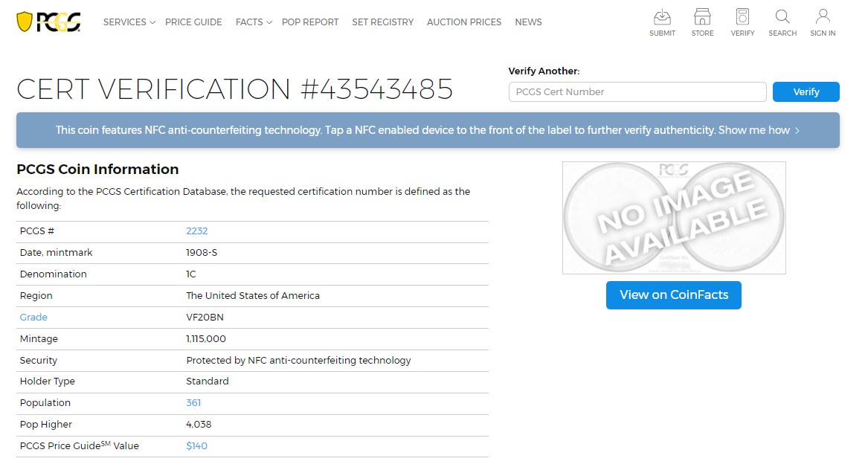Click the View on CoinFacts button
Image resolution: width=868 pixels, height=470 pixels.
tap(673, 295)
